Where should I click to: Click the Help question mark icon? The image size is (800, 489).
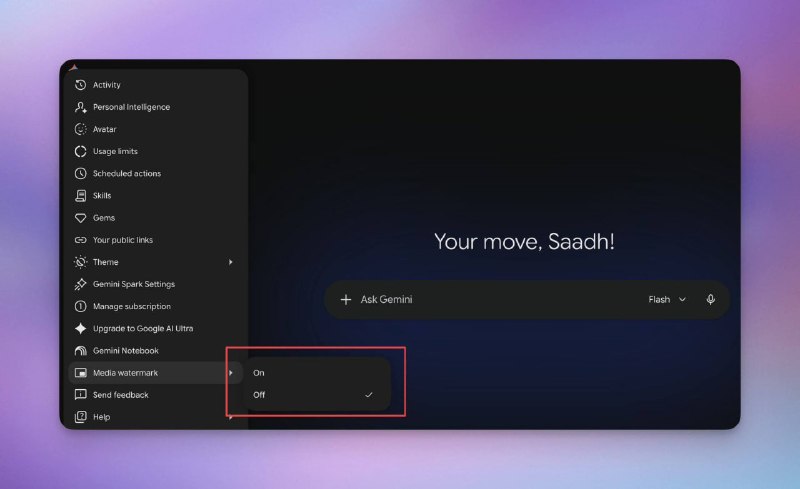point(81,417)
